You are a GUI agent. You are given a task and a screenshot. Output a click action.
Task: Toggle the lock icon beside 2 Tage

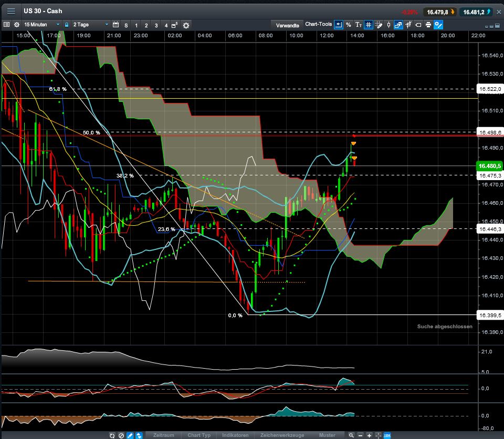(x=67, y=25)
